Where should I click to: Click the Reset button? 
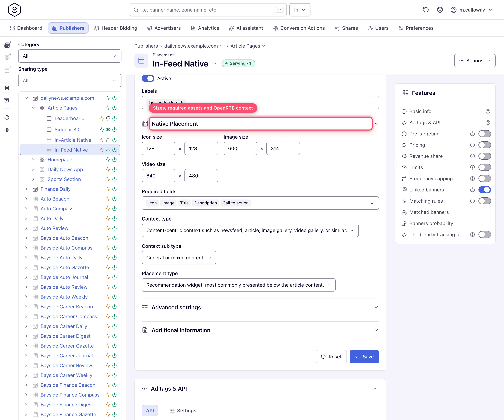click(331, 357)
